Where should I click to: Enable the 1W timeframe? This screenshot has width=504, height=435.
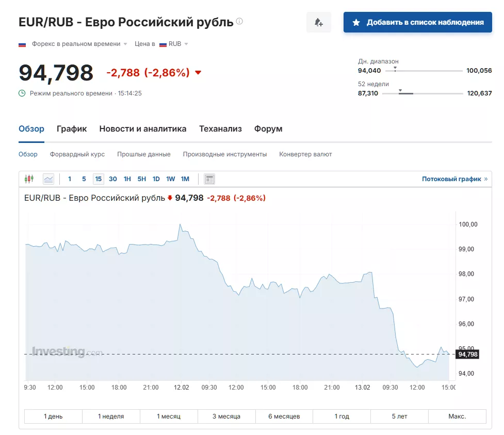(170, 179)
